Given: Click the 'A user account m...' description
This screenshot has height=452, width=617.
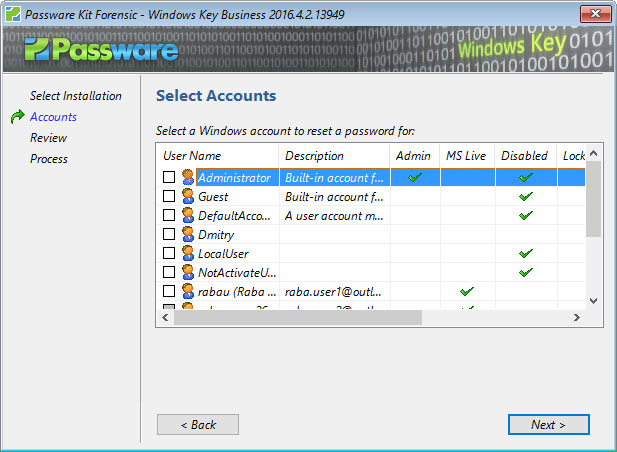Looking at the screenshot, I should (x=334, y=216).
